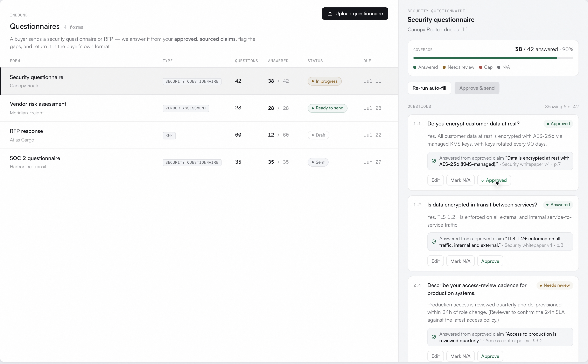The height and width of the screenshot is (364, 588).
Task: Approve the answer to question 1.2
Action: coord(490,261)
